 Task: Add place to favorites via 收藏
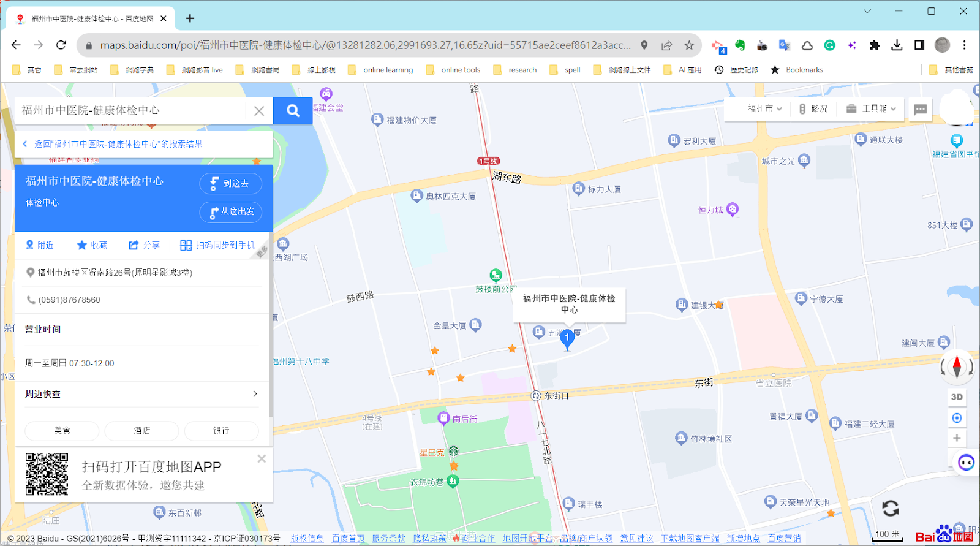point(92,245)
